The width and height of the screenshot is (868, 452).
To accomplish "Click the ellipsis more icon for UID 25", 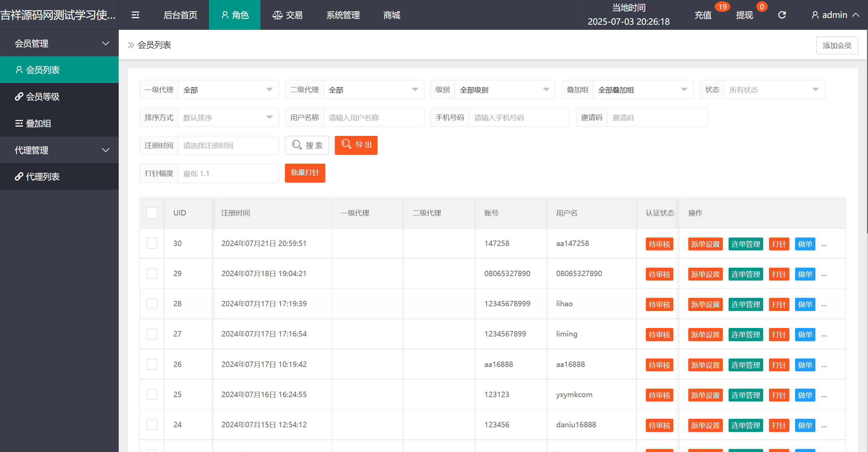I will [824, 396].
